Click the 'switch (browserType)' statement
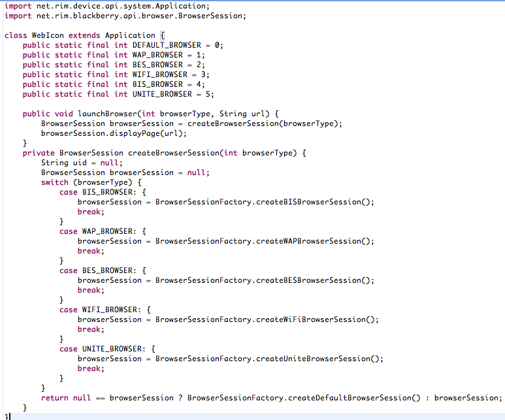The image size is (505, 420). [x=91, y=182]
